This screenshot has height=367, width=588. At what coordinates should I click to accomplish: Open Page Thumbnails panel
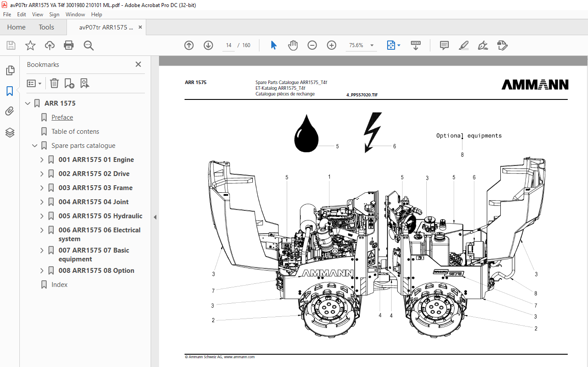point(10,70)
